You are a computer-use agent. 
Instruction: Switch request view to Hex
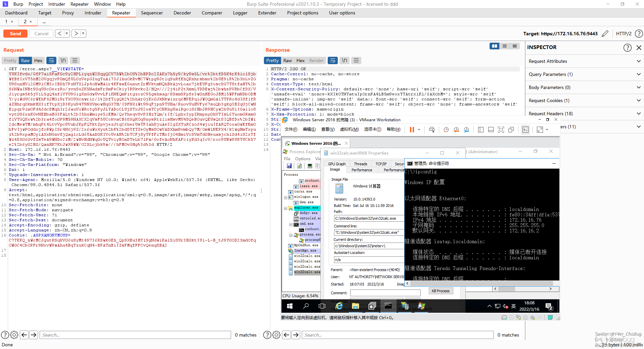pyautogui.click(x=38, y=60)
